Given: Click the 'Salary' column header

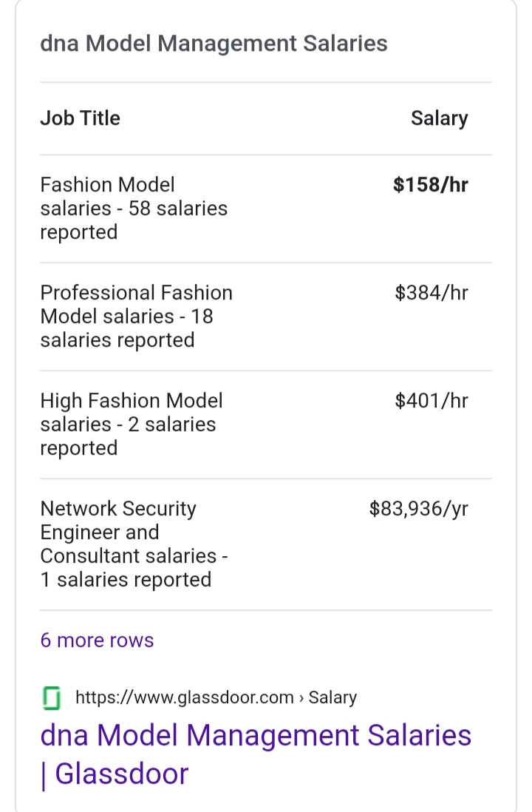Looking at the screenshot, I should pos(440,118).
